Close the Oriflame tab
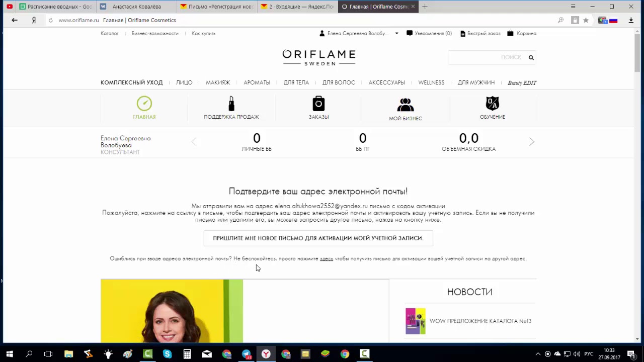644x362 pixels. pyautogui.click(x=413, y=7)
